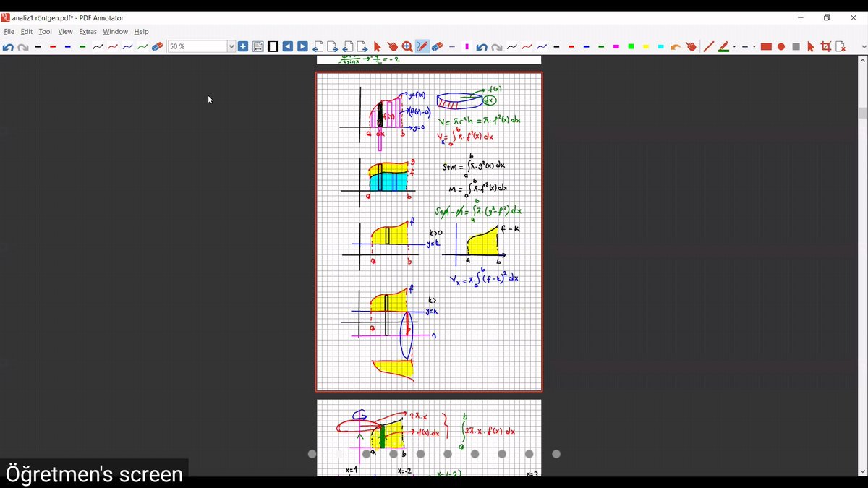Minimize the PDF Annotator window
The height and width of the screenshot is (488, 868).
pyautogui.click(x=801, y=17)
